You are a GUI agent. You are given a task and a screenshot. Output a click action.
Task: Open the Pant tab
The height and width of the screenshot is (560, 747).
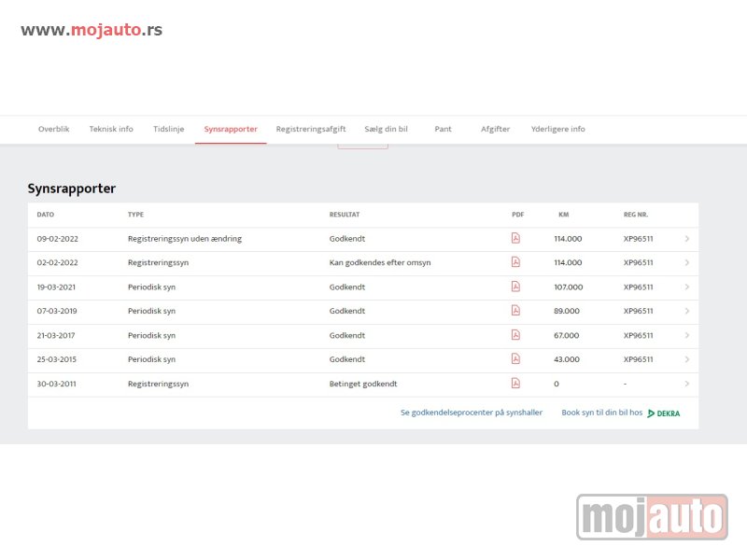(x=443, y=129)
